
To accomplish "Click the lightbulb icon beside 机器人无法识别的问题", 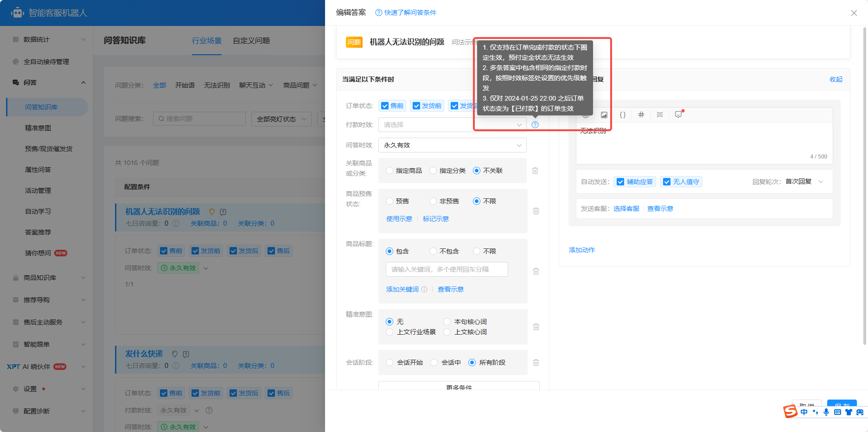I will coord(212,212).
